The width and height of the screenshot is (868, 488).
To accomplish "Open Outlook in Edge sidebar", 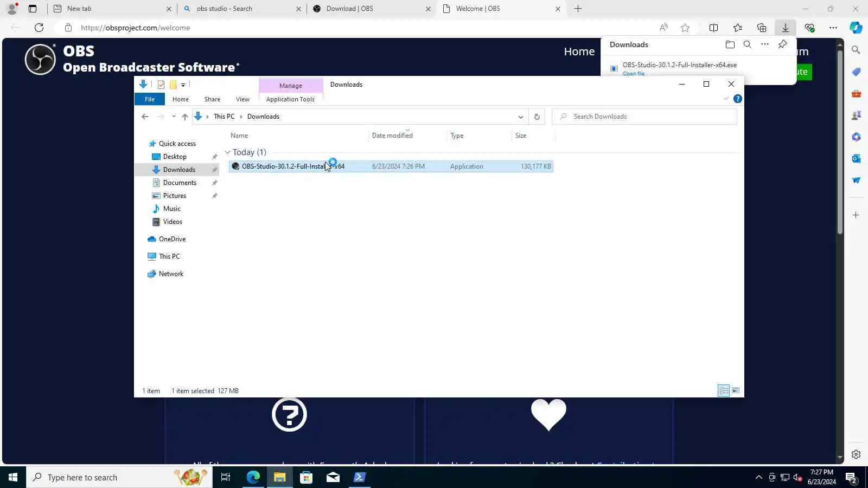I will 856,158.
